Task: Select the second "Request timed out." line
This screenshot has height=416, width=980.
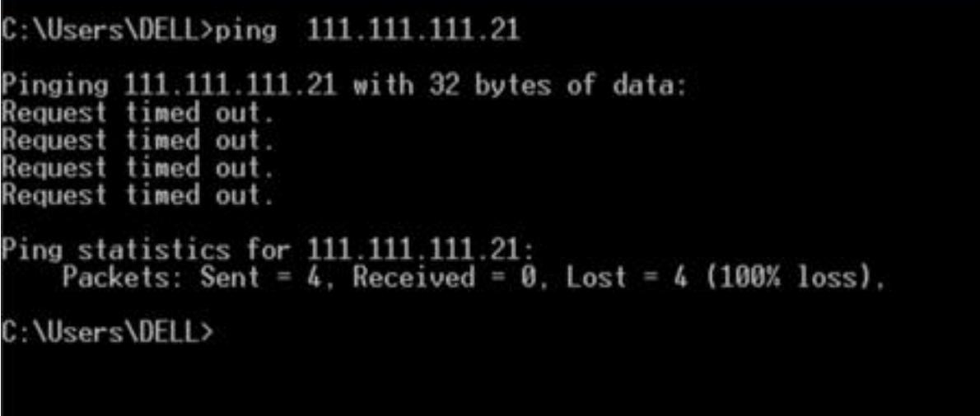Action: 138,141
